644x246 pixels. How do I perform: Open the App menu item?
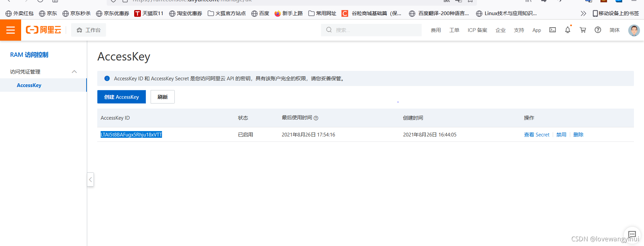[537, 30]
